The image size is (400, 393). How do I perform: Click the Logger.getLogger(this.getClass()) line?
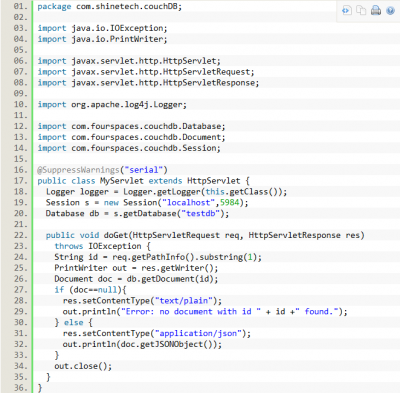(166, 192)
